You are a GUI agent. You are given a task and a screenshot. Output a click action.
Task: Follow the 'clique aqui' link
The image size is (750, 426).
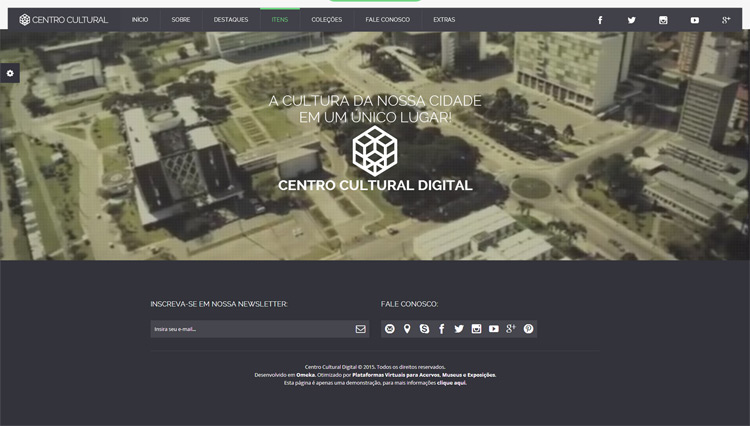(x=451, y=383)
